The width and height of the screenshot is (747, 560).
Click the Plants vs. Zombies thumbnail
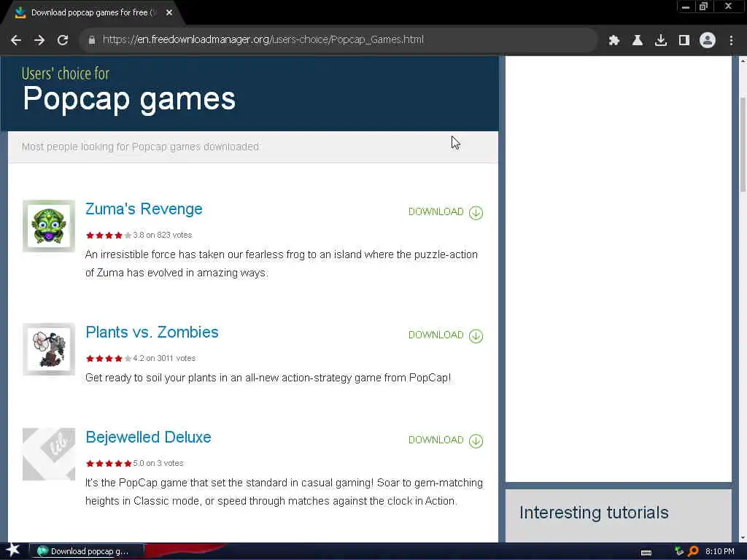[49, 349]
